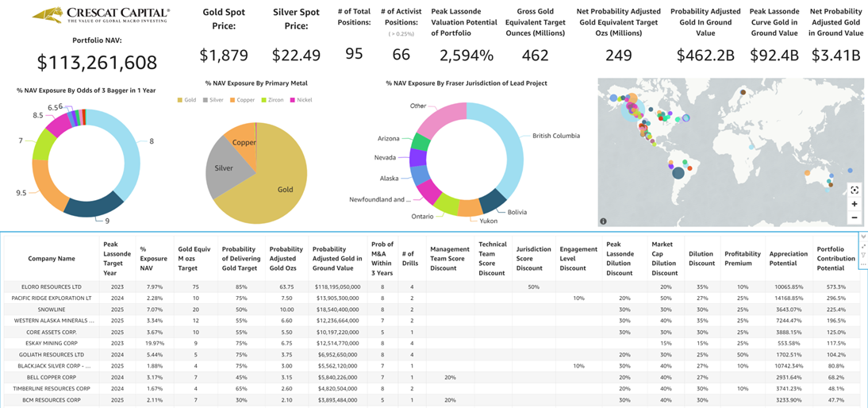This screenshot has width=868, height=408.
Task: Click the Ontario chart label
Action: click(x=422, y=217)
